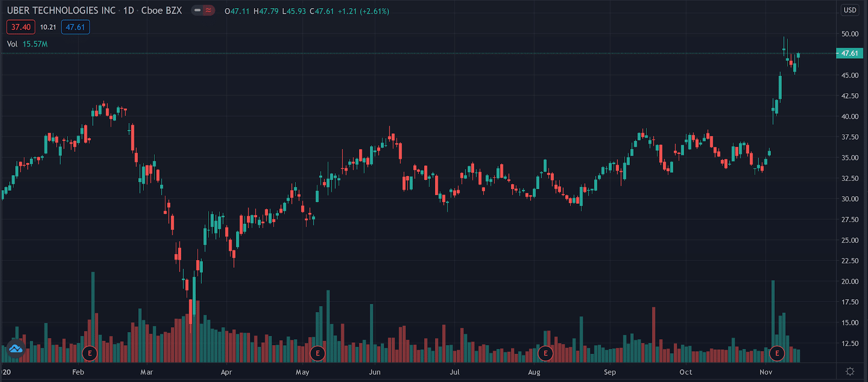This screenshot has width=868, height=382.
Task: Click the Apr label on time axis
Action: coord(226,372)
